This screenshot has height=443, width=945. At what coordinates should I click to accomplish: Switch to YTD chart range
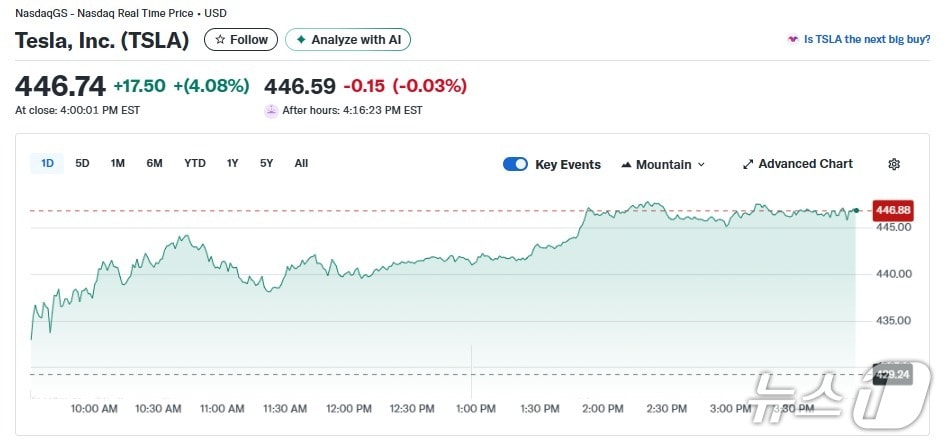click(x=195, y=163)
